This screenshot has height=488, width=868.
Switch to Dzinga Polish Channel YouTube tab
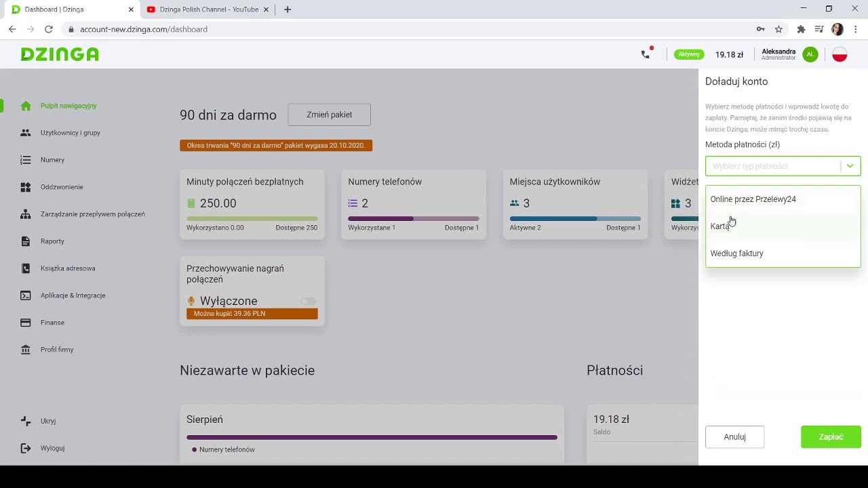[x=207, y=9]
